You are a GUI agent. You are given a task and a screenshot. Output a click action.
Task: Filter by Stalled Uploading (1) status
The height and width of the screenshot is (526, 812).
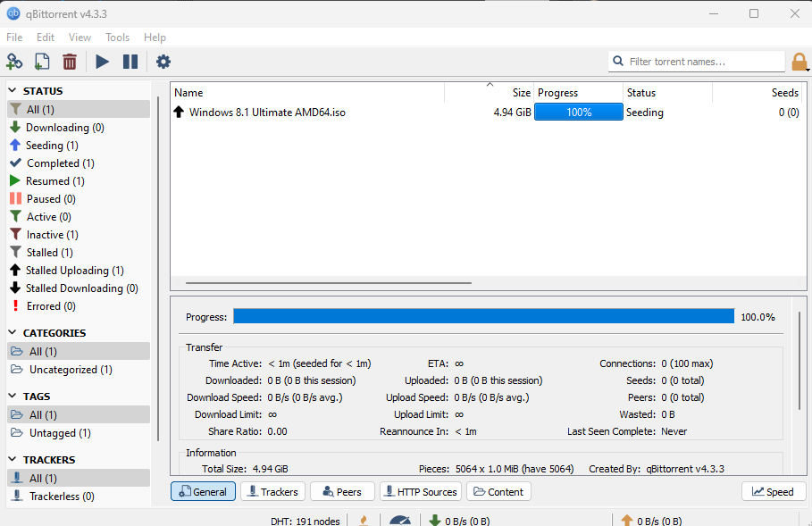tap(79, 271)
